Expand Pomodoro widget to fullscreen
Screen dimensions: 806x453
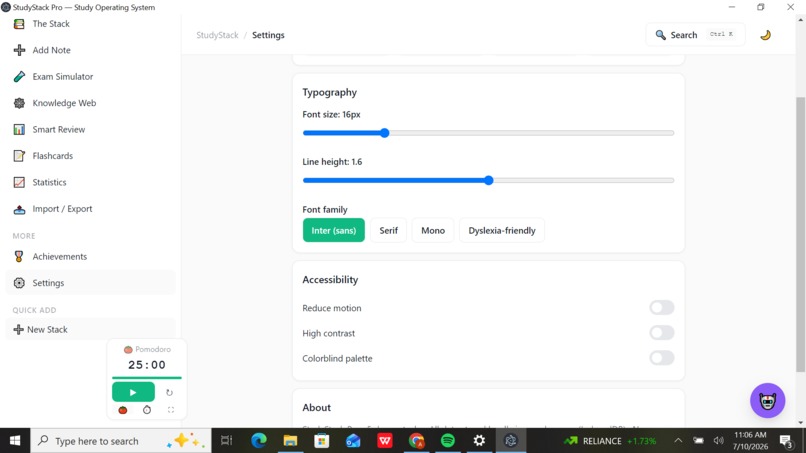(171, 410)
